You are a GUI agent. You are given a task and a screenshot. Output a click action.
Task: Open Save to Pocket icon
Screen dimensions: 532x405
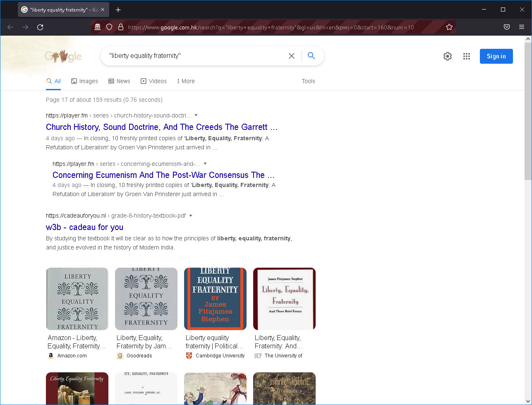point(507,27)
